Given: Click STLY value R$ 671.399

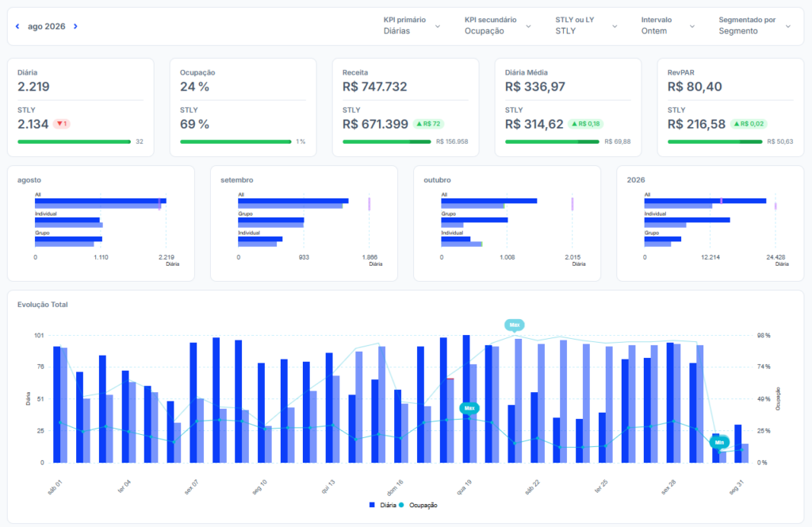Looking at the screenshot, I should tap(375, 125).
